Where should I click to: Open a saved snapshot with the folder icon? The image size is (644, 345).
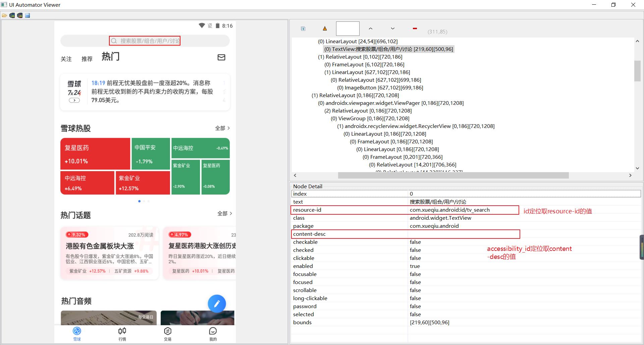pos(4,15)
